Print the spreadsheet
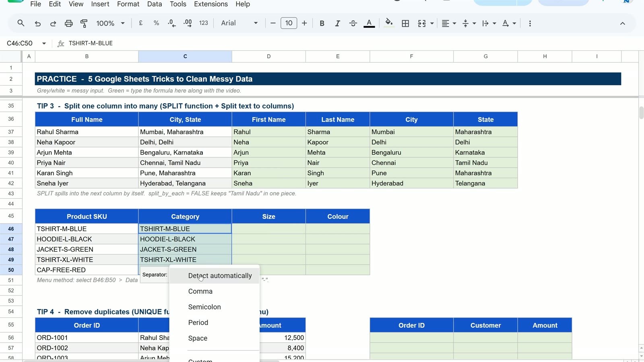The width and height of the screenshot is (644, 362). (x=68, y=23)
